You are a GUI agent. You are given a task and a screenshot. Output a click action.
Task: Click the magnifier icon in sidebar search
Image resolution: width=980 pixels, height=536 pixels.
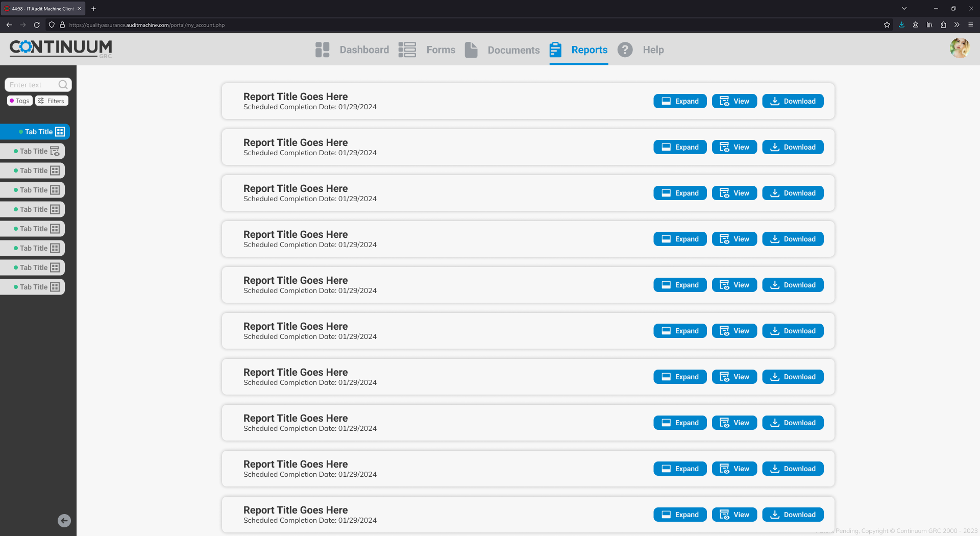click(63, 85)
